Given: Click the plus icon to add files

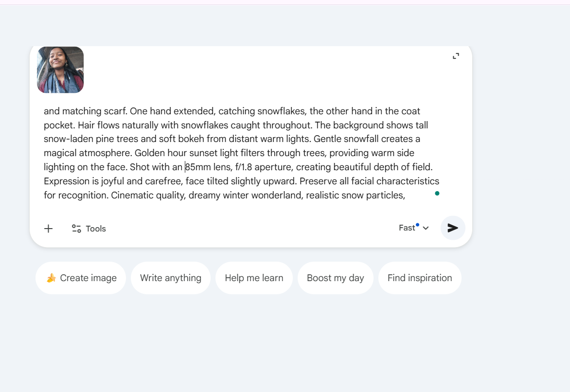Looking at the screenshot, I should coord(48,229).
